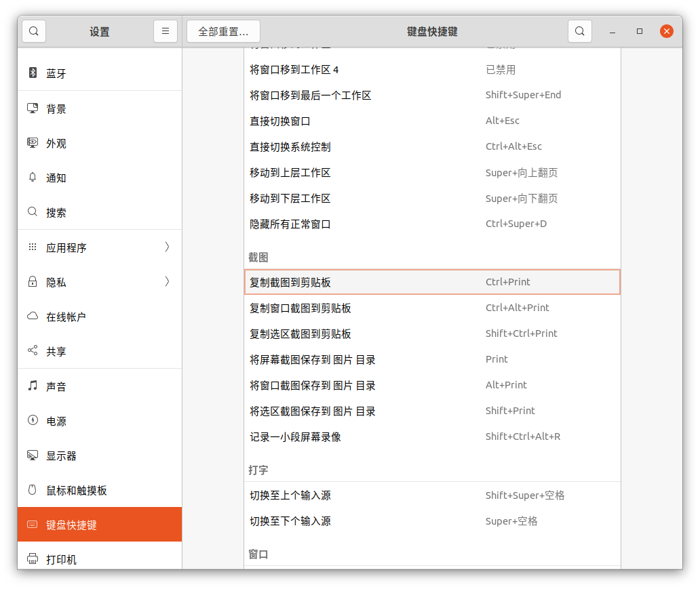Edit shortcut 将窗口移到最后一个工作区
700x589 pixels.
(x=432, y=95)
